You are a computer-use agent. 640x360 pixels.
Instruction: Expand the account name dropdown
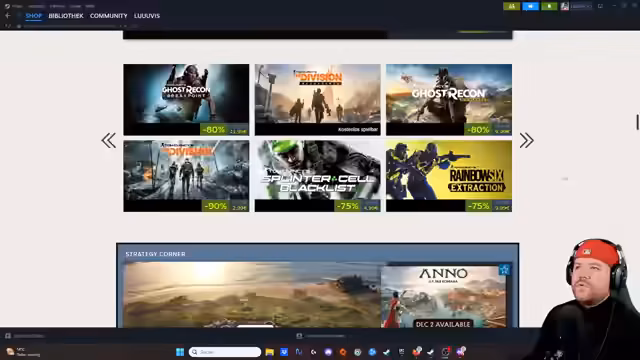point(581,6)
